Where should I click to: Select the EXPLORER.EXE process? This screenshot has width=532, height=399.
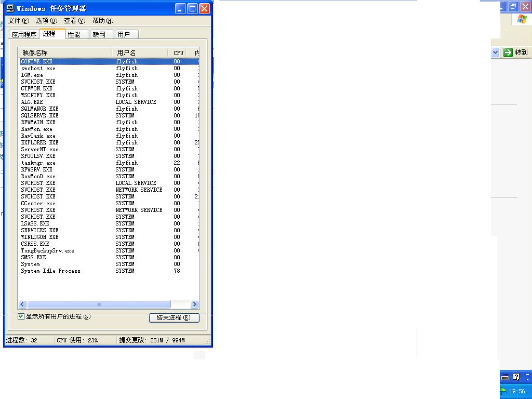(39, 142)
